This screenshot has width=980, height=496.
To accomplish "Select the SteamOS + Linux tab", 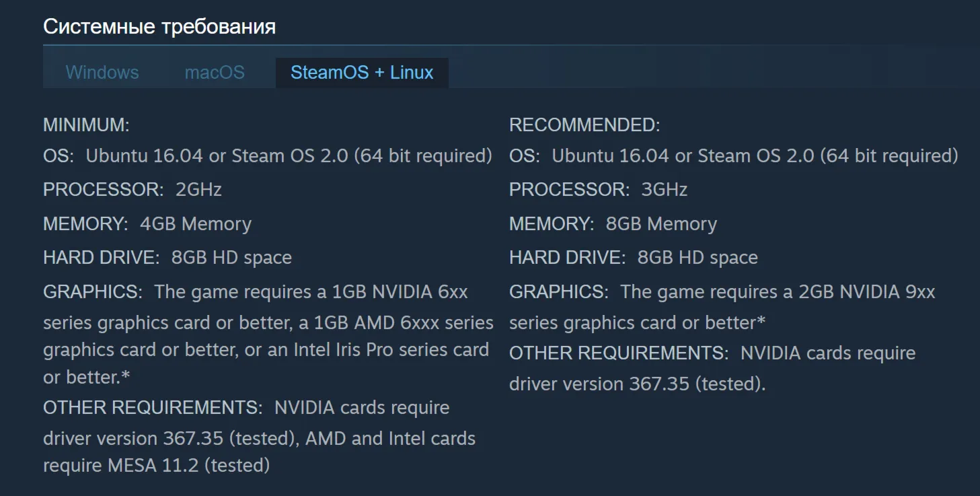I will [362, 73].
